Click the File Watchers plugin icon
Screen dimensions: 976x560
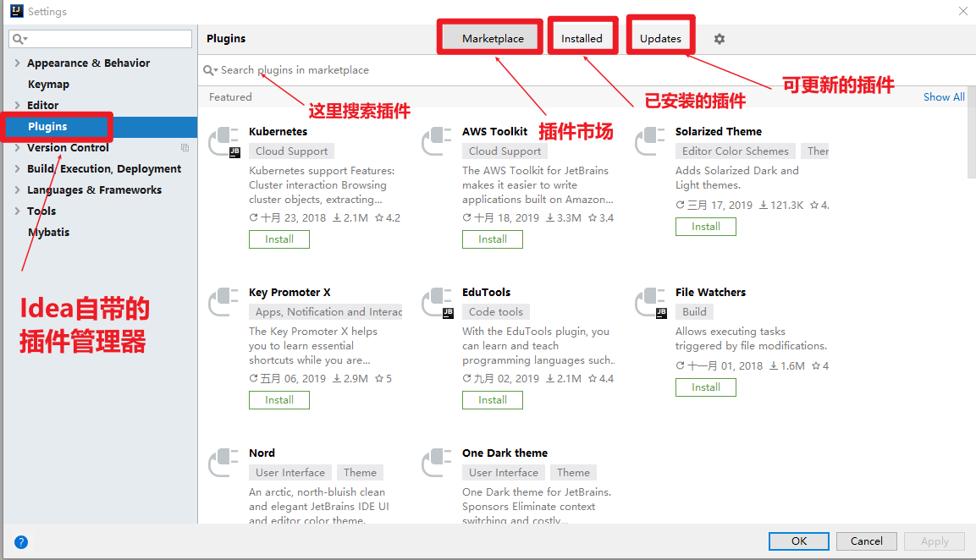(651, 303)
